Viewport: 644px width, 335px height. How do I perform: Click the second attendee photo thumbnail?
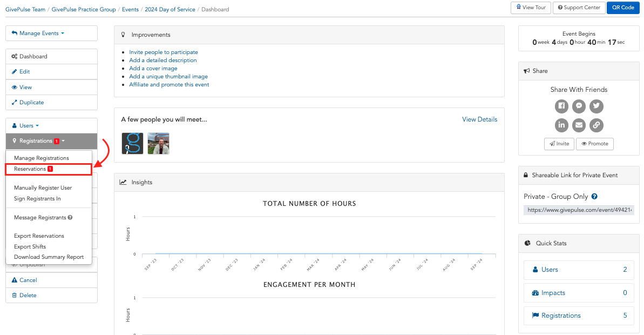(159, 143)
